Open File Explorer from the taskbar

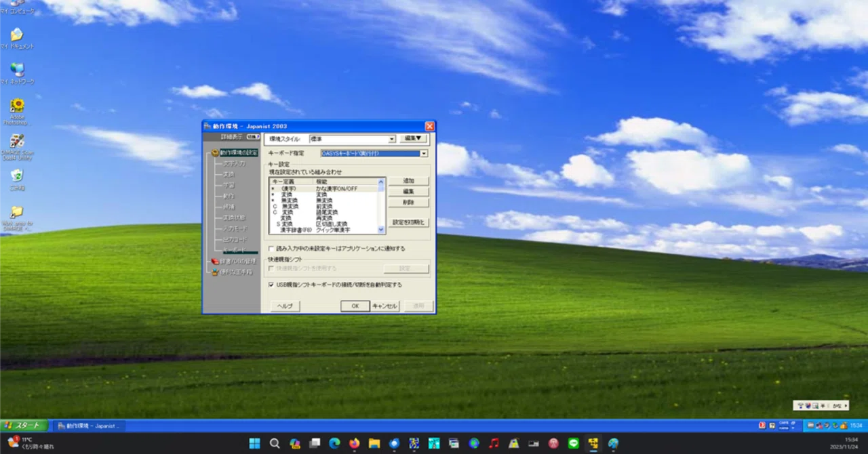tap(374, 443)
